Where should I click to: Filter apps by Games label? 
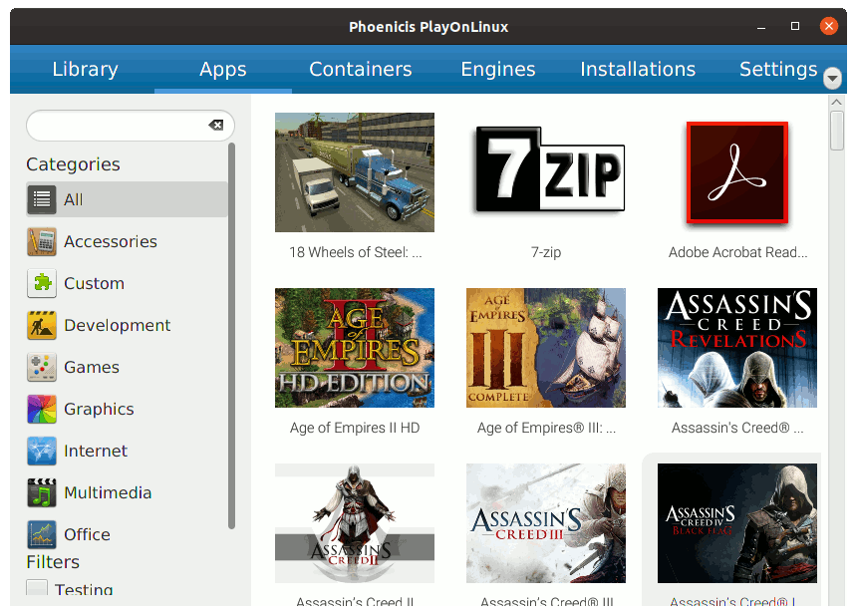click(92, 367)
